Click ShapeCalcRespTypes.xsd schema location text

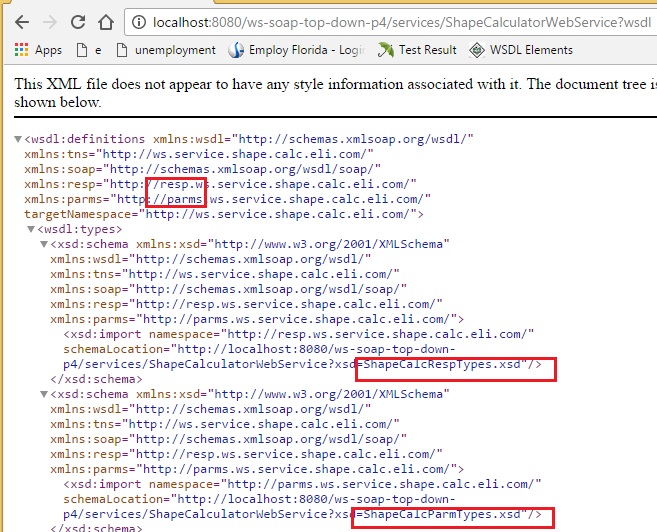coord(442,364)
